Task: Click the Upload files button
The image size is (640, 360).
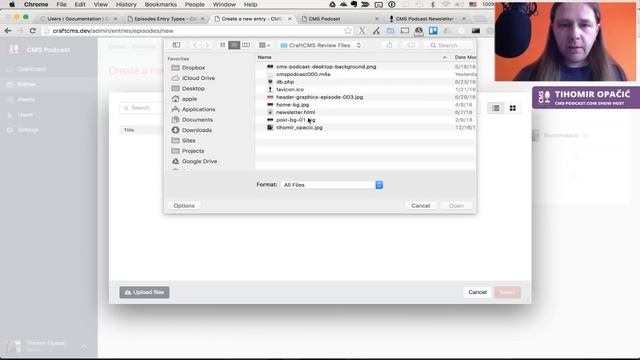Action: 144,292
